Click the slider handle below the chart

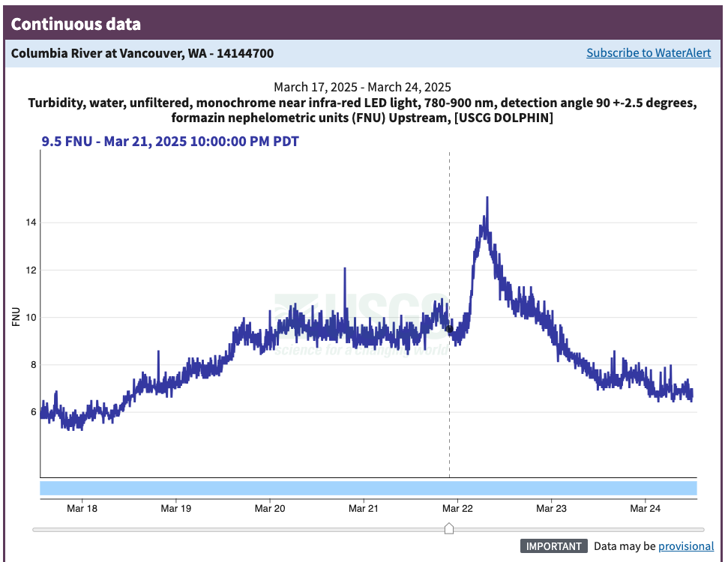449,529
